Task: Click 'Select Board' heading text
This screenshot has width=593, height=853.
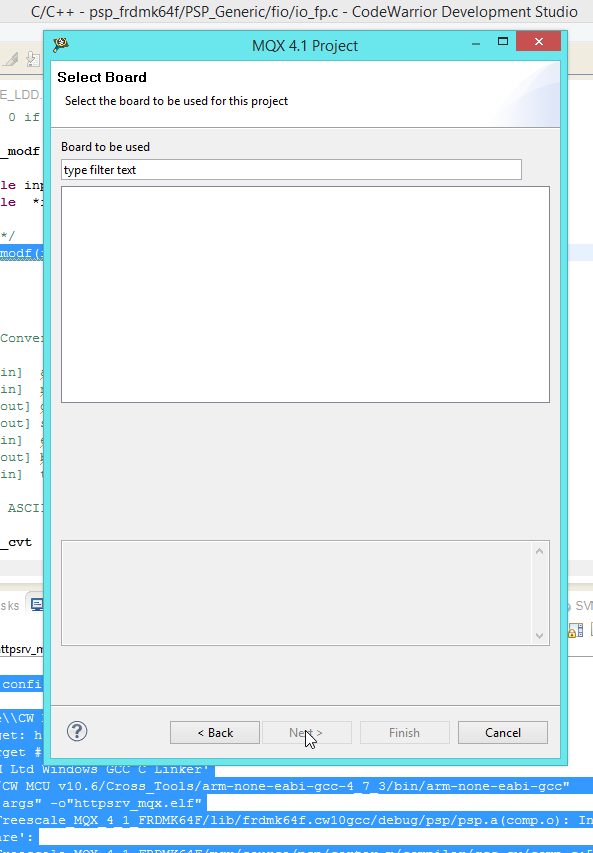Action: pyautogui.click(x=102, y=77)
